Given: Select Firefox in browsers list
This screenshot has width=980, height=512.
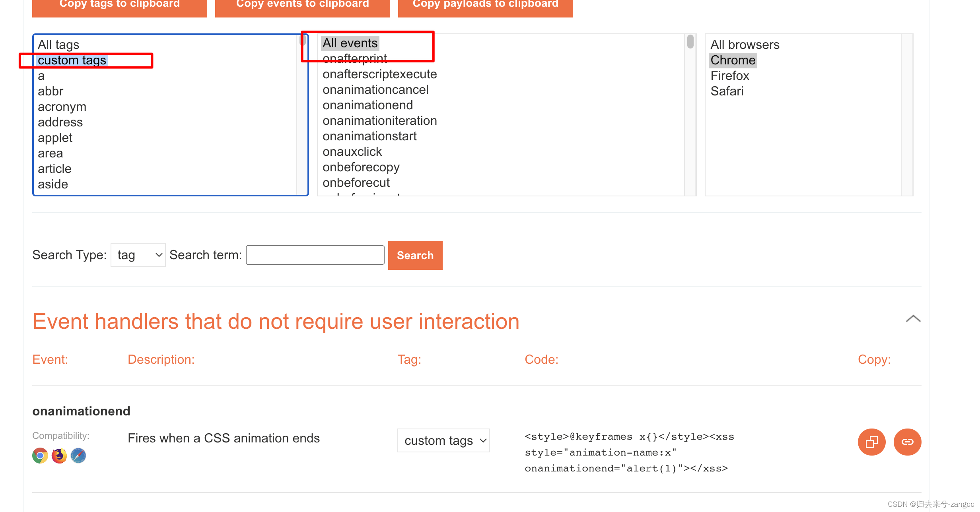Looking at the screenshot, I should click(x=730, y=76).
